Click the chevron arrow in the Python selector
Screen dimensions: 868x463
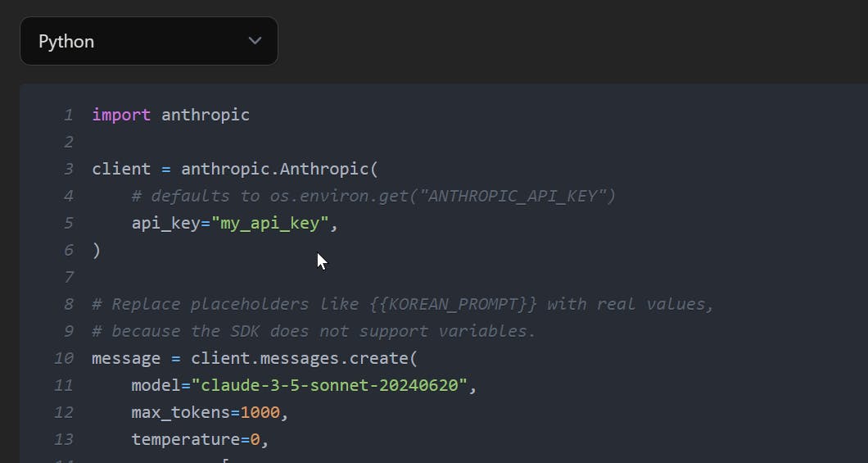255,41
